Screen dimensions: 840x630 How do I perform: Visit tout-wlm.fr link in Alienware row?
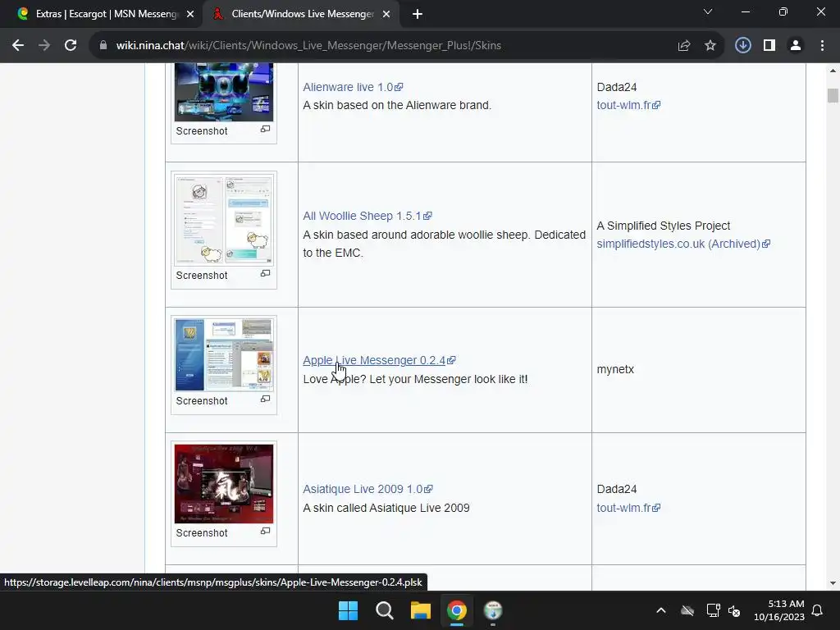(628, 105)
